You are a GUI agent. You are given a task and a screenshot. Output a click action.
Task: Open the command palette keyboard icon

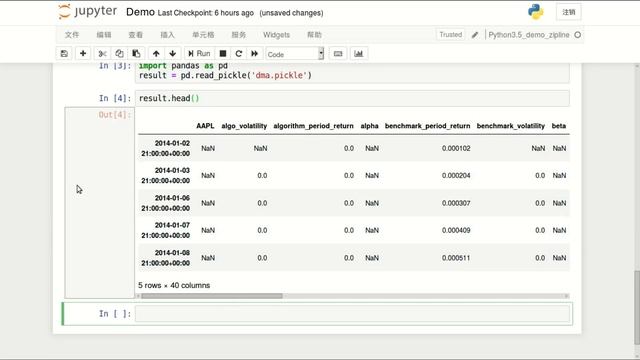pos(338,53)
